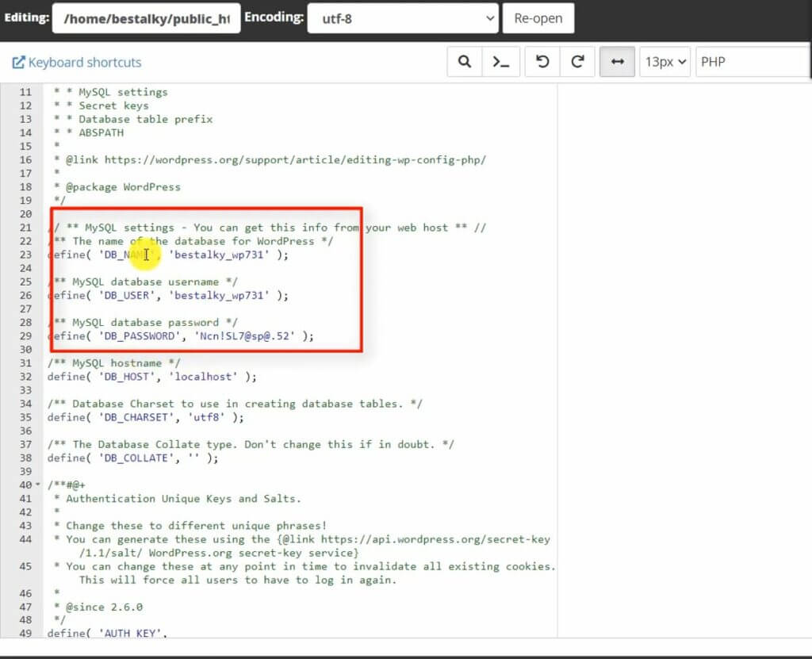Click the file path input field
Viewport: 812px width, 659px height.
(146, 19)
